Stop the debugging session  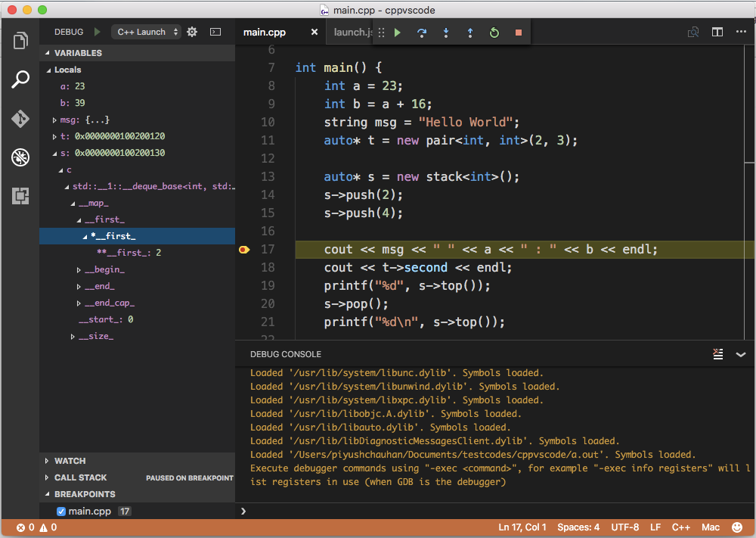point(519,33)
